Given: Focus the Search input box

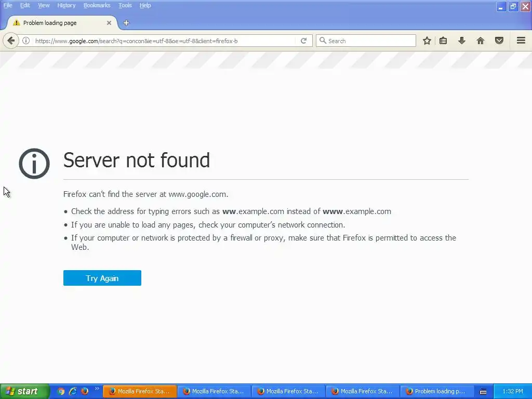Looking at the screenshot, I should [366, 41].
